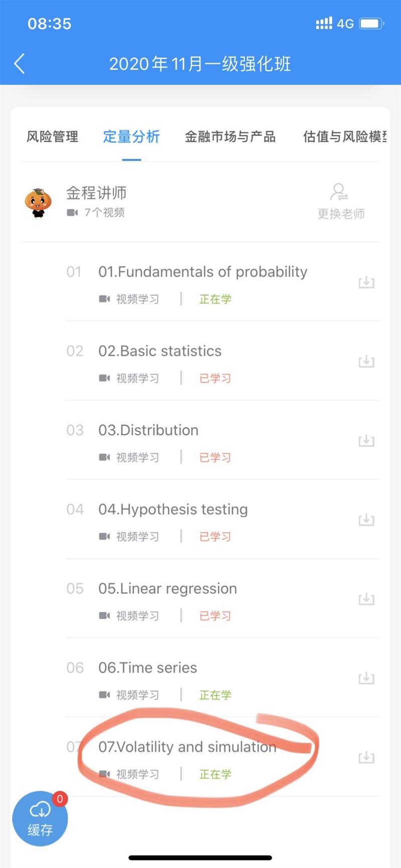Open lesson 01.Fundamentals of probability
Image resolution: width=401 pixels, height=868 pixels.
coord(203,272)
